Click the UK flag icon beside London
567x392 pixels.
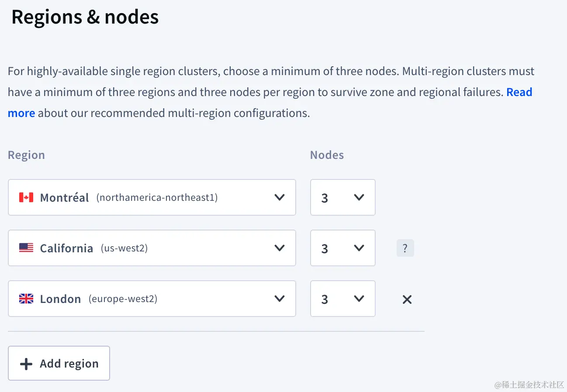coord(26,299)
